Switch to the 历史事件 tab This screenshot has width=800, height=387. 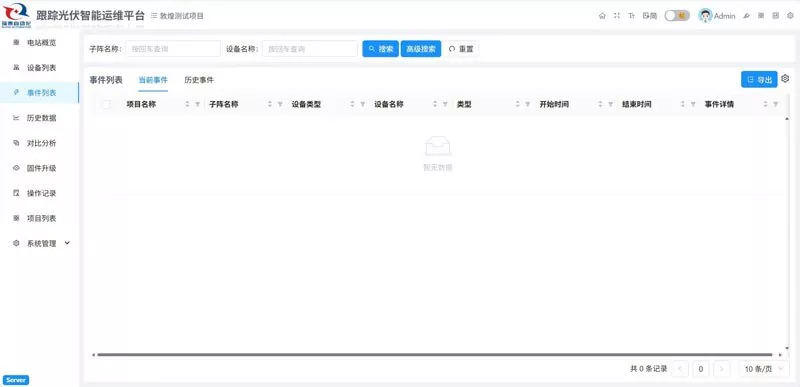[x=199, y=80]
